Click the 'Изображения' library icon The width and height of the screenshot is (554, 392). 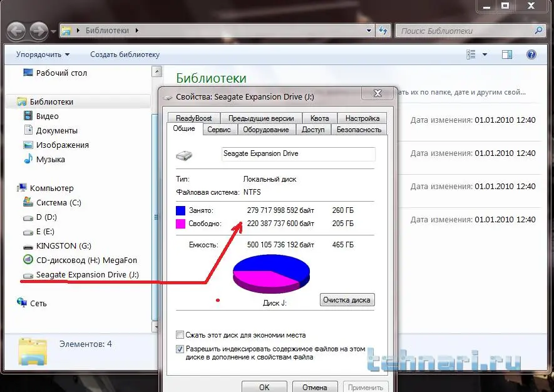click(28, 145)
